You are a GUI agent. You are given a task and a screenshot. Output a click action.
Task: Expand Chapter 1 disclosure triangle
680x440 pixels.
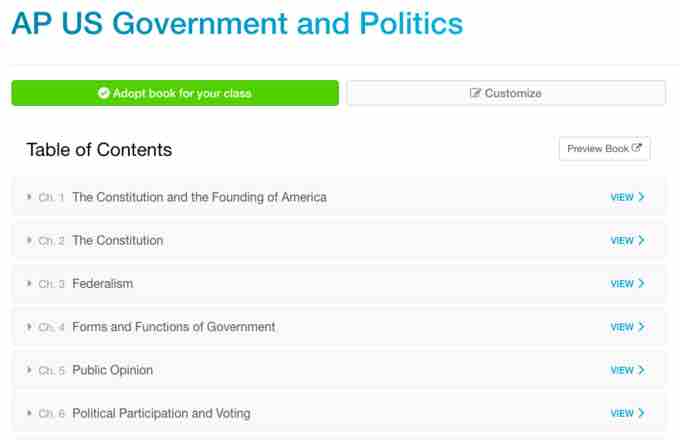[30, 197]
